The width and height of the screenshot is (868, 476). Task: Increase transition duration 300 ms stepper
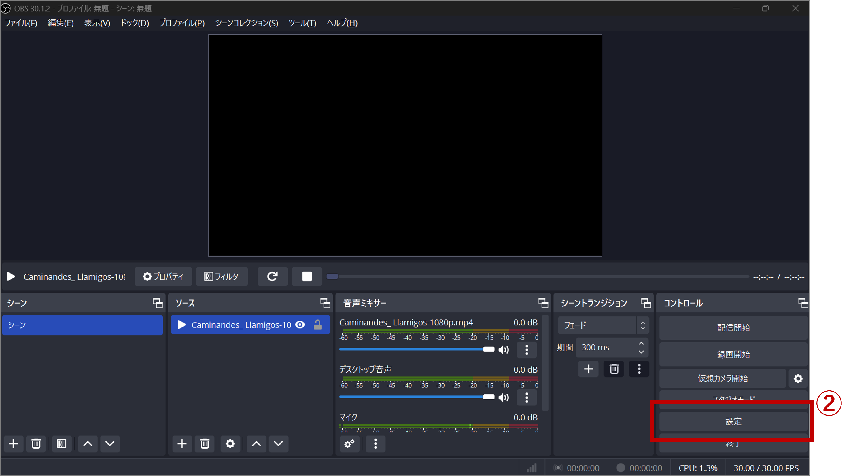(641, 343)
